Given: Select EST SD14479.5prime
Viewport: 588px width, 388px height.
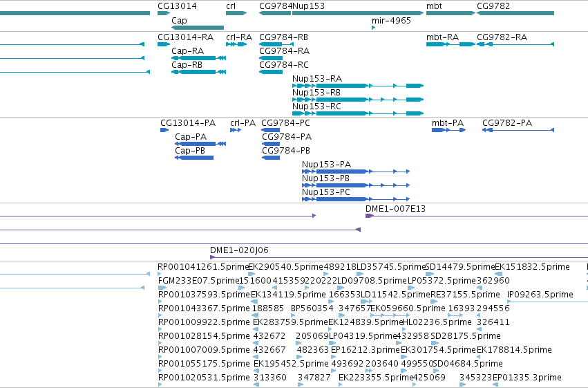Looking at the screenshot, I should [460, 267].
